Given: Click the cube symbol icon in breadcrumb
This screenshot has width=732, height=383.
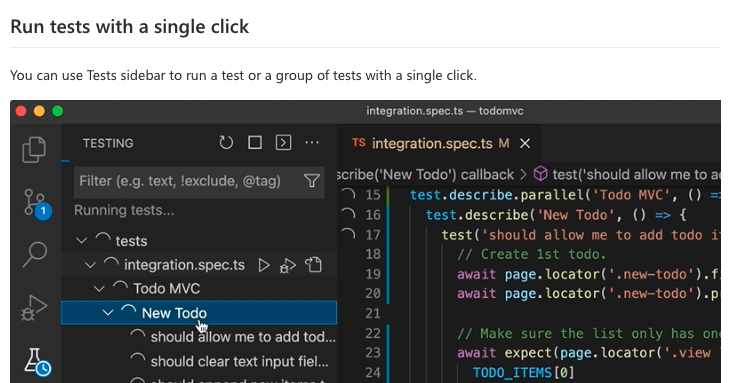Looking at the screenshot, I should pos(540,174).
